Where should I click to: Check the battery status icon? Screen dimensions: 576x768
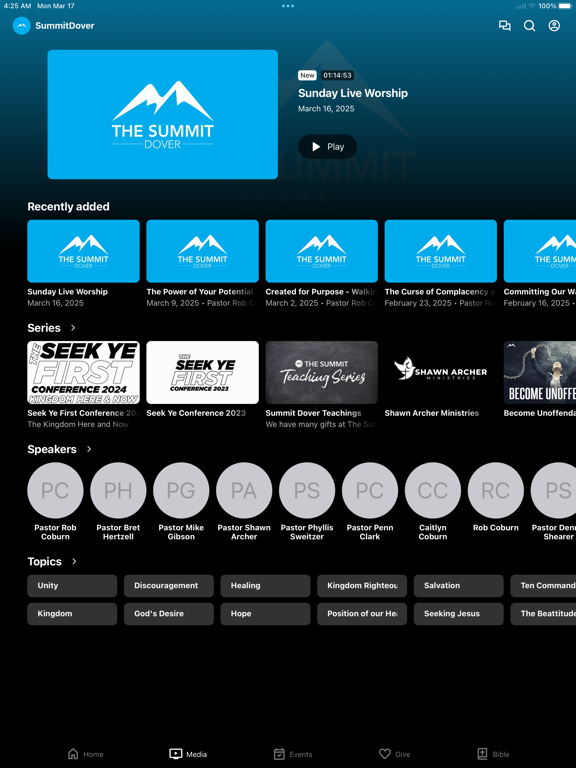pos(565,6)
